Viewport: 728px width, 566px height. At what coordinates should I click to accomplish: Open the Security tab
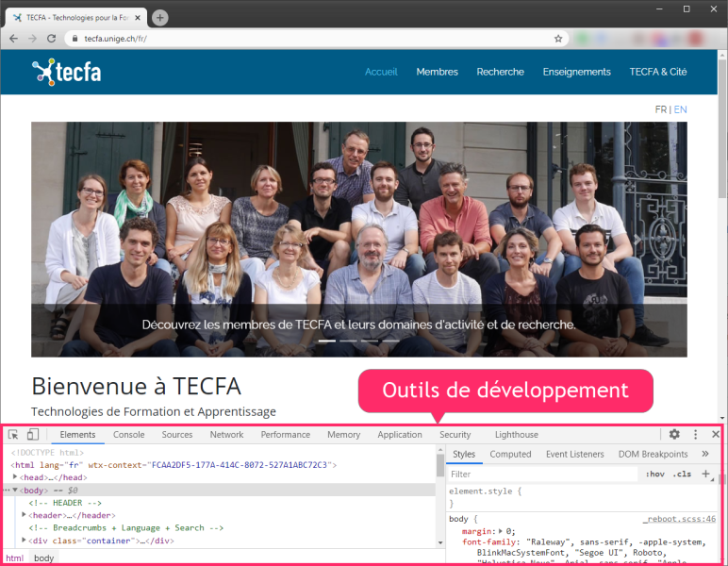(455, 435)
